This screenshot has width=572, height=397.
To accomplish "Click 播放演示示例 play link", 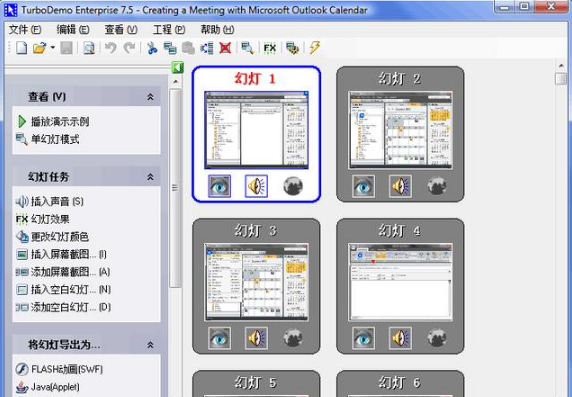I will (x=53, y=122).
